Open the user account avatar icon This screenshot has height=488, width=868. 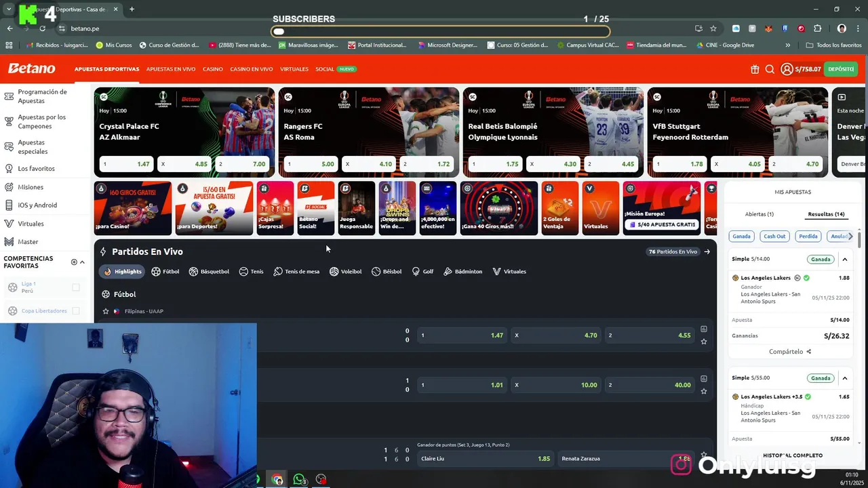[787, 69]
